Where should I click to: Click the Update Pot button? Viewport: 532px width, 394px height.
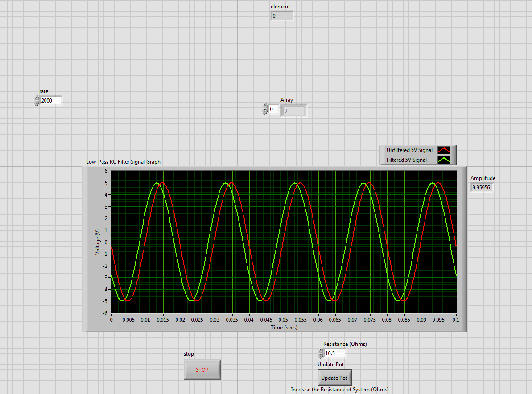pos(334,378)
